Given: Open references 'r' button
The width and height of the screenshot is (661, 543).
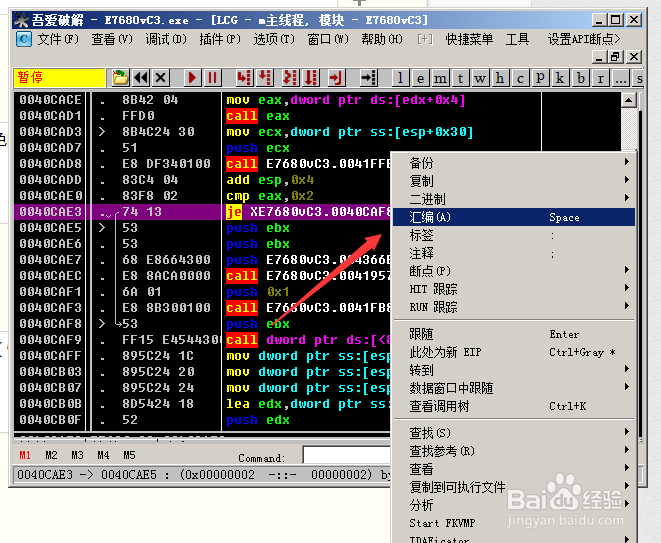Looking at the screenshot, I should pos(600,78).
